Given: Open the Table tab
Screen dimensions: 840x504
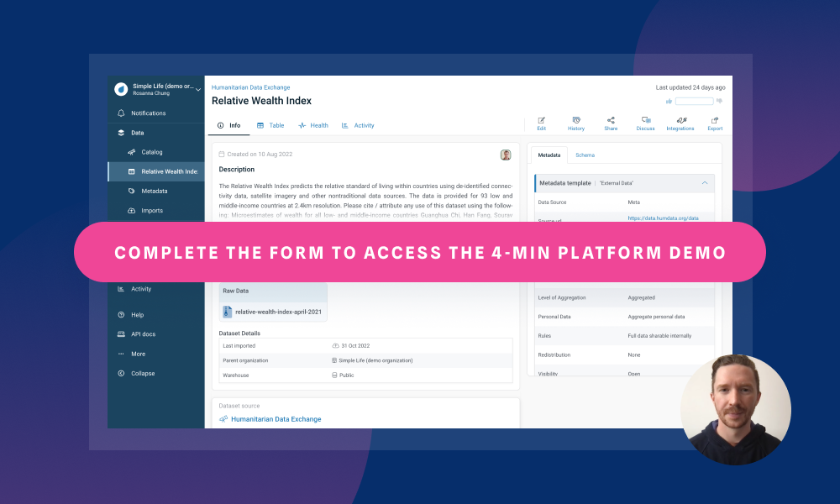Looking at the screenshot, I should [x=270, y=125].
